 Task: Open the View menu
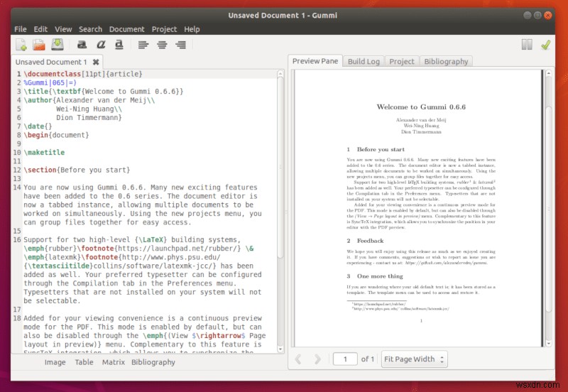[x=63, y=29]
